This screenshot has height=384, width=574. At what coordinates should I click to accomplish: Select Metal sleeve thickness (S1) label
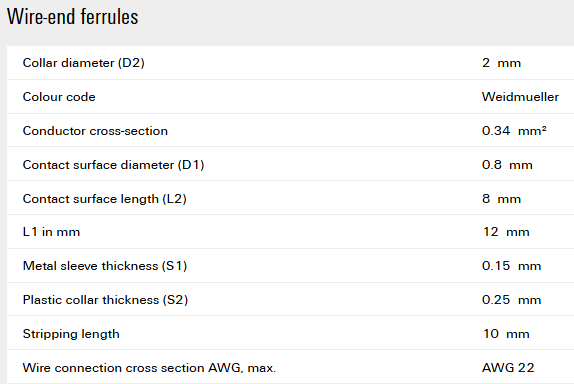tap(105, 266)
